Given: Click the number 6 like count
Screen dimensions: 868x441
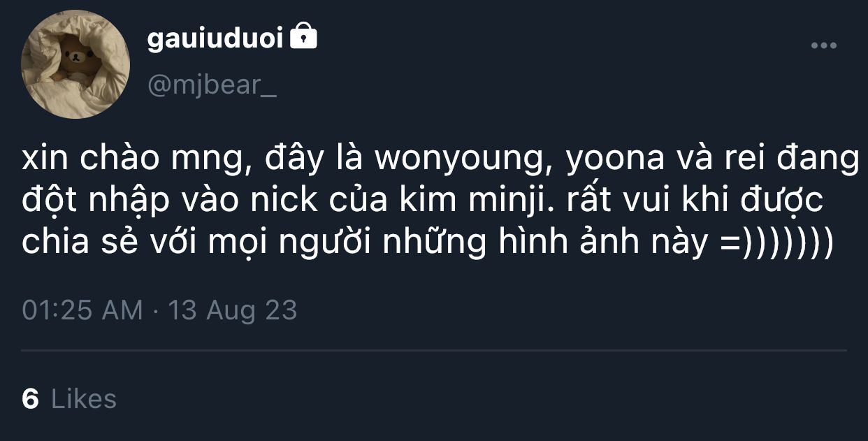Looking at the screenshot, I should [30, 399].
